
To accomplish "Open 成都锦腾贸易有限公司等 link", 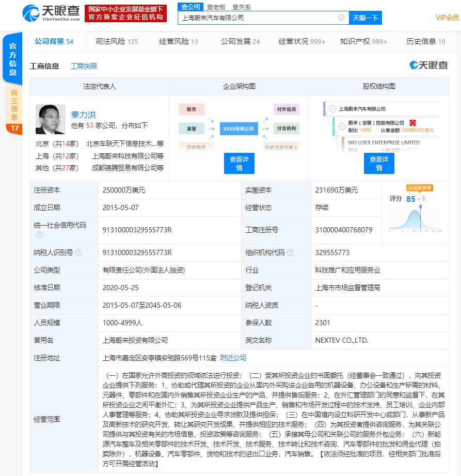I will 128,168.
